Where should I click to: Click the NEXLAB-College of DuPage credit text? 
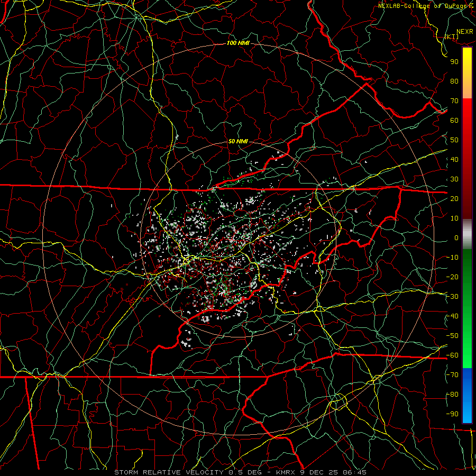(426, 6)
